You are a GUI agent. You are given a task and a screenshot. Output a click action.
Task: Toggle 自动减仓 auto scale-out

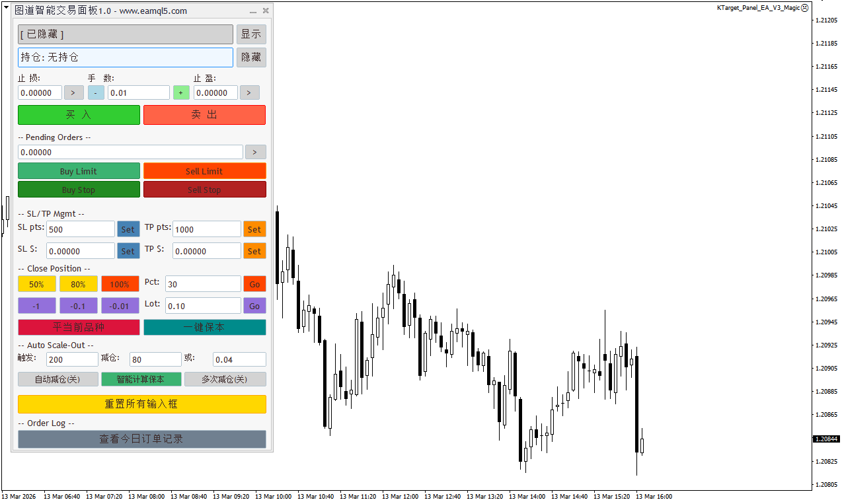coord(57,379)
